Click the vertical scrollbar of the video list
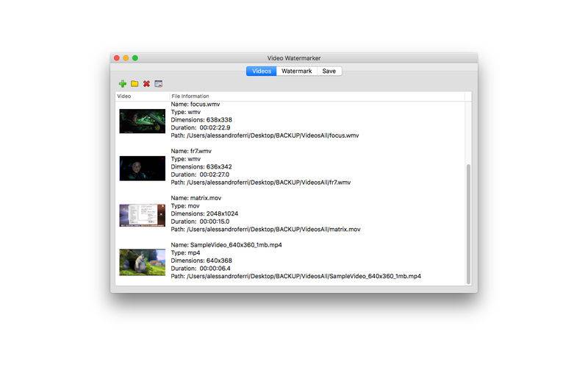 [x=468, y=224]
